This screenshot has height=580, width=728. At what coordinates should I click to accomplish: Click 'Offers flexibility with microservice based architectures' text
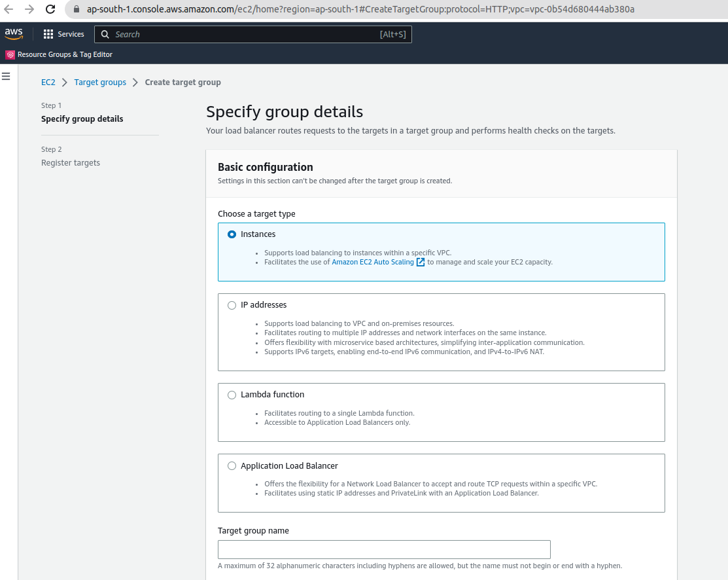425,342
